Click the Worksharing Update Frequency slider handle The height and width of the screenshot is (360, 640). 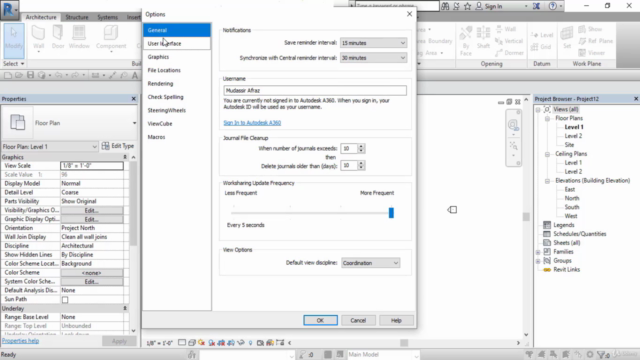click(x=391, y=213)
